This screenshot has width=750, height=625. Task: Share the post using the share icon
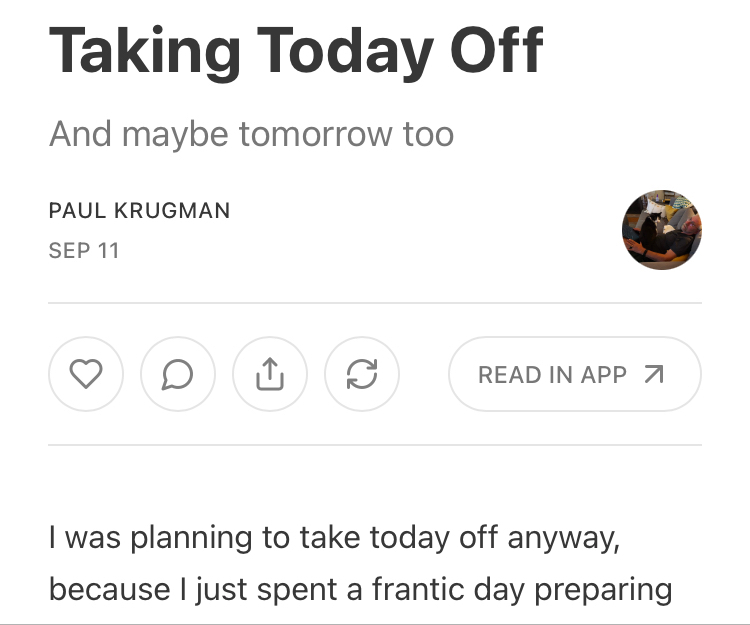[x=270, y=374]
